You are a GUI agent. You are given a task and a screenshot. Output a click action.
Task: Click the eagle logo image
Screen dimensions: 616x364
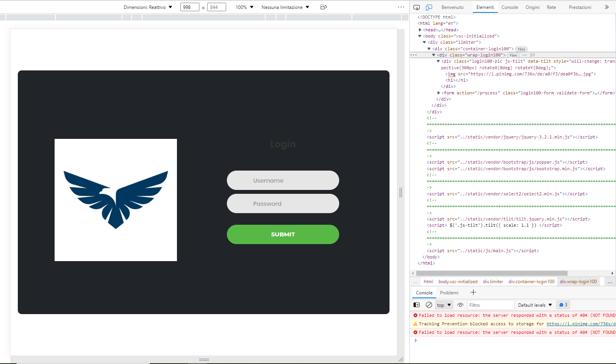[116, 200]
